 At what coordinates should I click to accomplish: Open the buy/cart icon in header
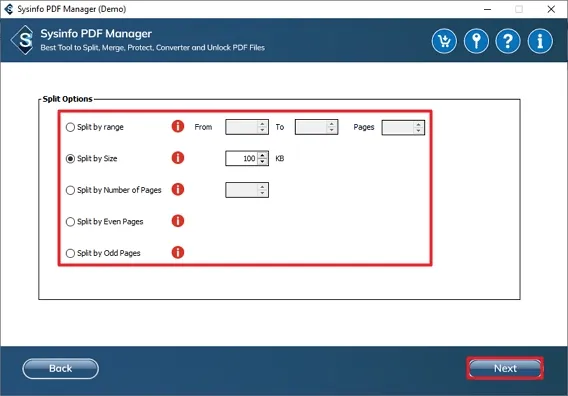click(444, 41)
